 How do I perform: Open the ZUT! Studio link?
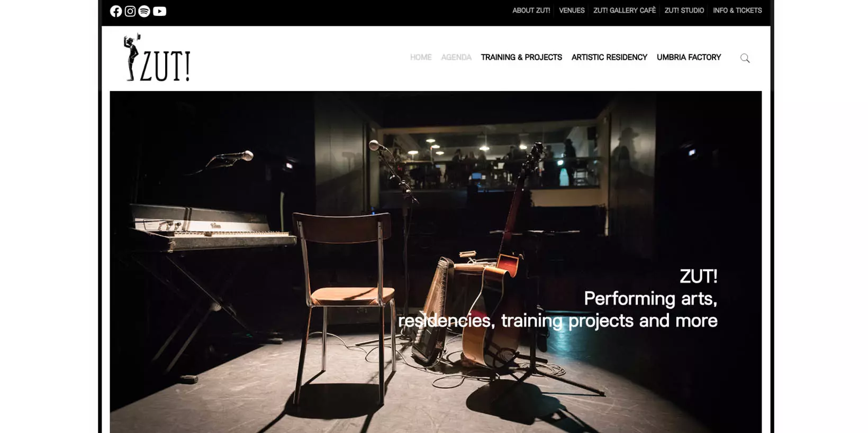pyautogui.click(x=684, y=11)
